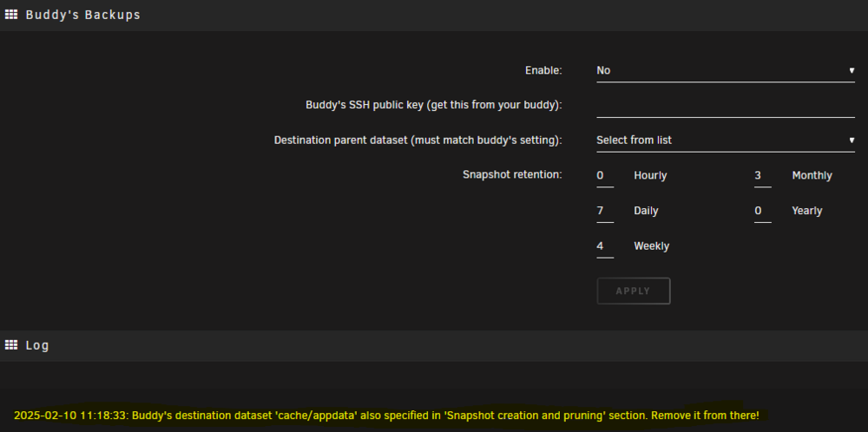Click the 'Daily' label text
The height and width of the screenshot is (432, 868).
click(x=646, y=211)
